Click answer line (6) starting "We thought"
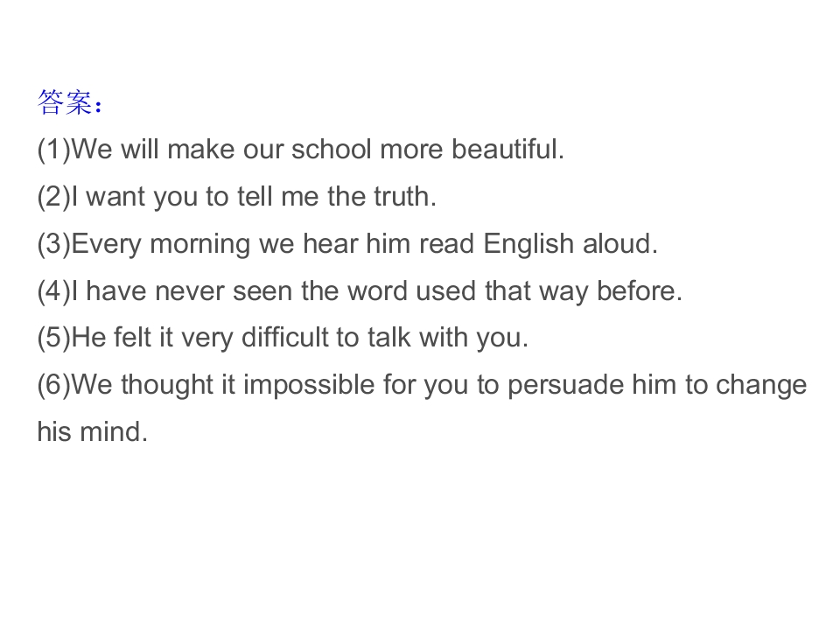Screen dimensions: 840x630 point(422,385)
